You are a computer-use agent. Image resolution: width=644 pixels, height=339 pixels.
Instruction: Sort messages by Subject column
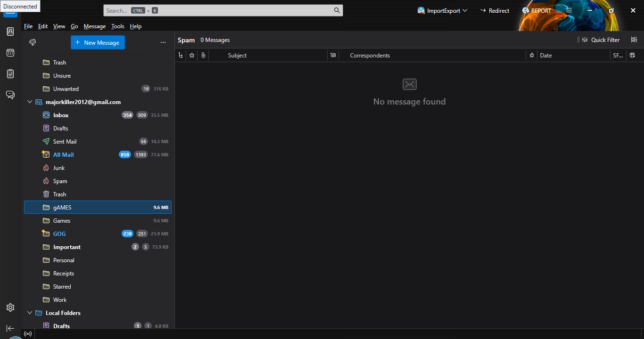point(268,56)
